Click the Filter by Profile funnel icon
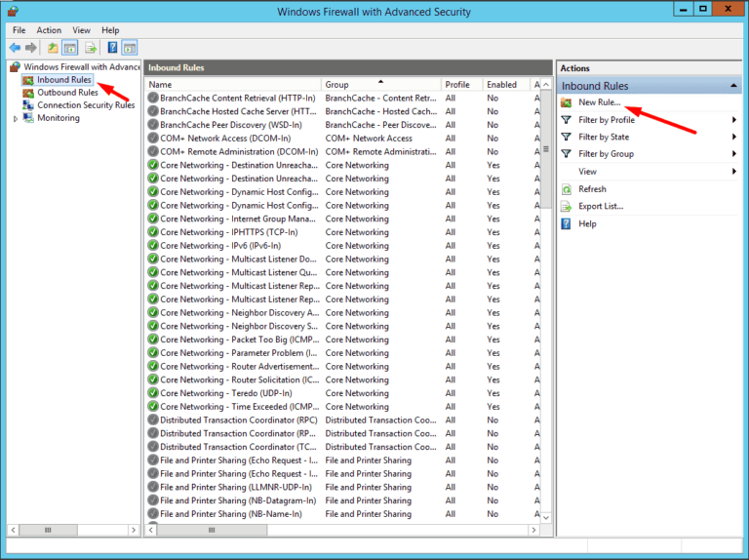 (x=566, y=120)
